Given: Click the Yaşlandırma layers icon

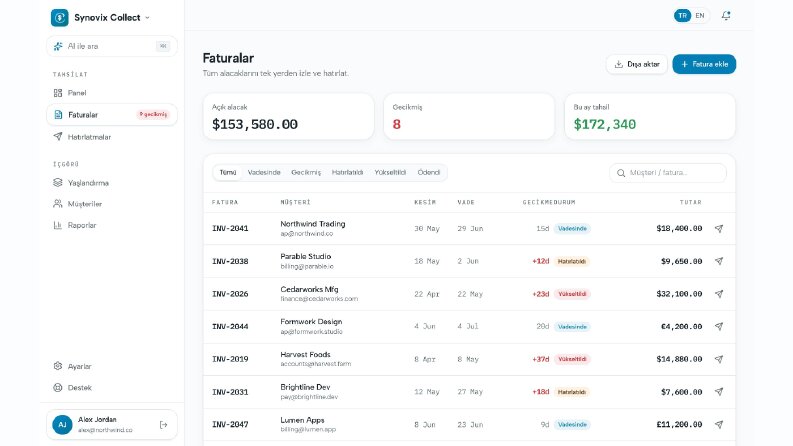Looking at the screenshot, I should coord(58,183).
